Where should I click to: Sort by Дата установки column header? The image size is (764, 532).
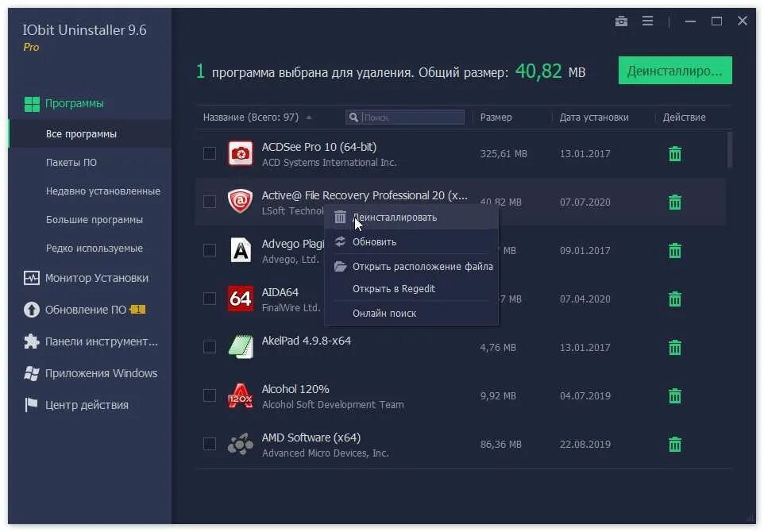pyautogui.click(x=594, y=118)
